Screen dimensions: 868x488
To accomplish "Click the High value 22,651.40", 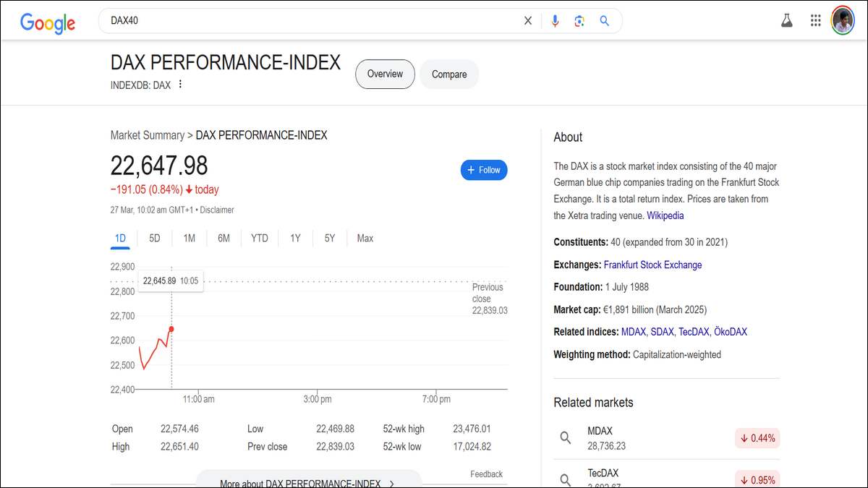I will (179, 447).
